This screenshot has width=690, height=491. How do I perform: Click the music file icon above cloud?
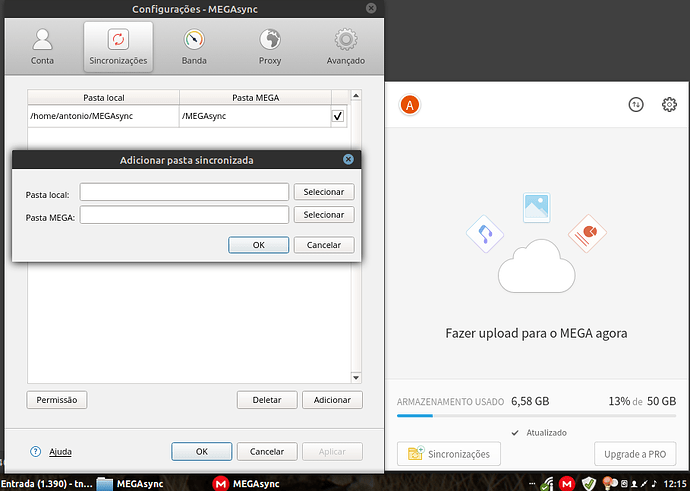(x=485, y=234)
